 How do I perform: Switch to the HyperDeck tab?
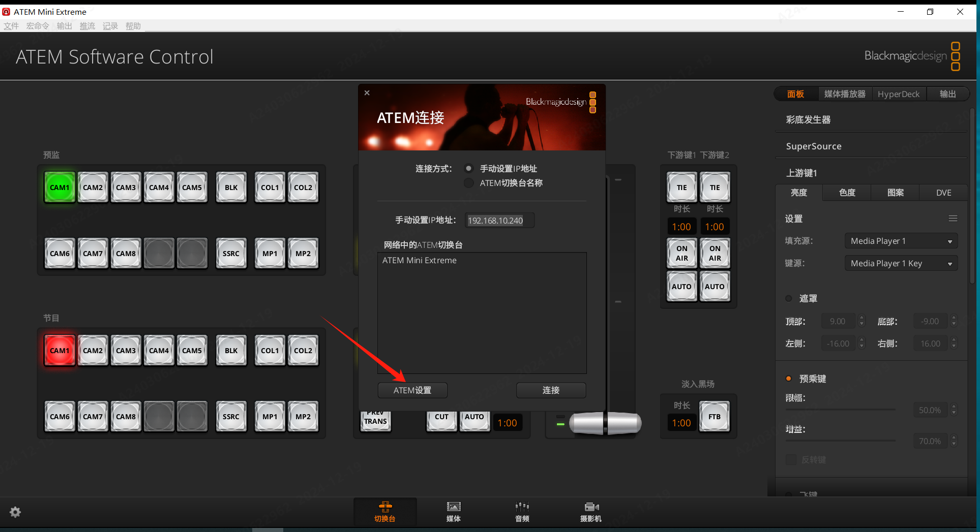click(x=899, y=94)
